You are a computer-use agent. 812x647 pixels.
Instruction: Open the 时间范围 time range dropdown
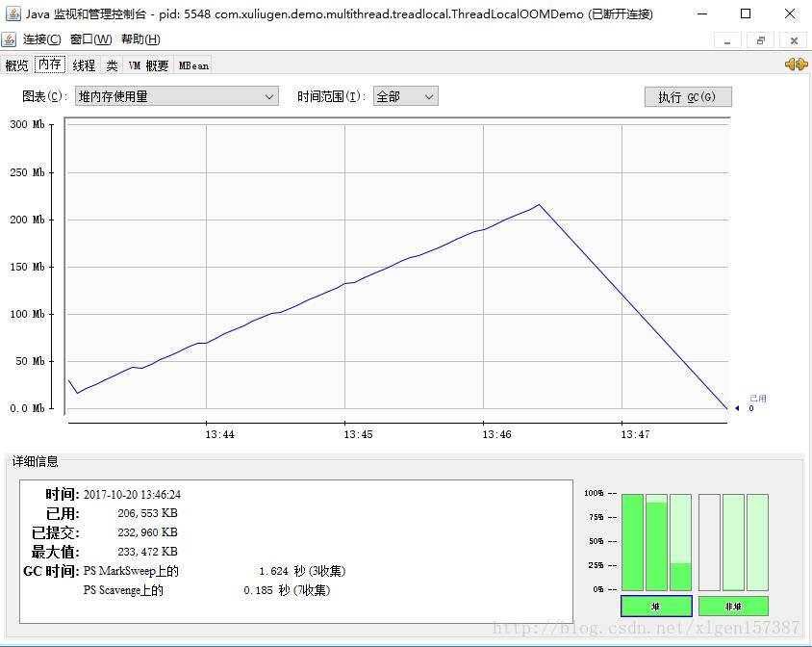coord(405,96)
